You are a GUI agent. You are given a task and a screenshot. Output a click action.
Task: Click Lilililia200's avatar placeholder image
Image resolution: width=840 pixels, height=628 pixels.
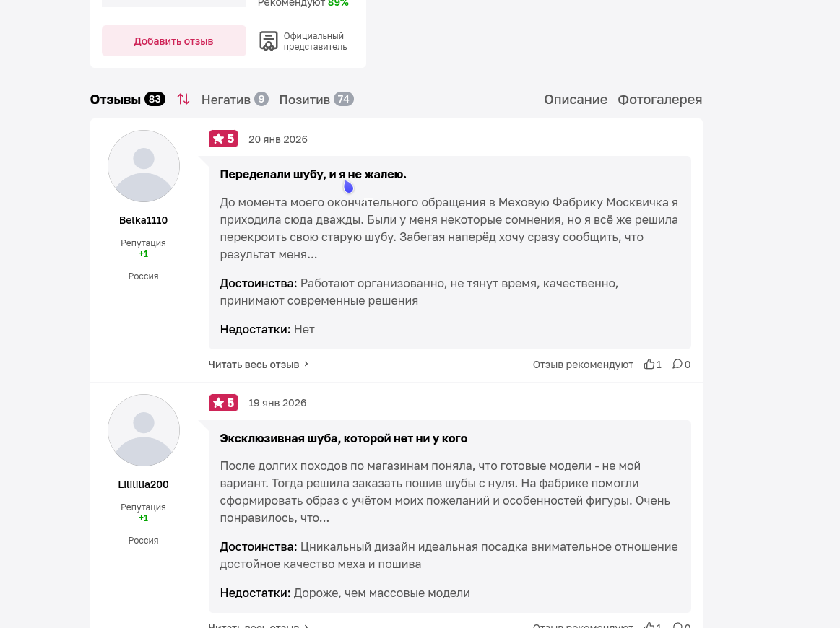[144, 430]
